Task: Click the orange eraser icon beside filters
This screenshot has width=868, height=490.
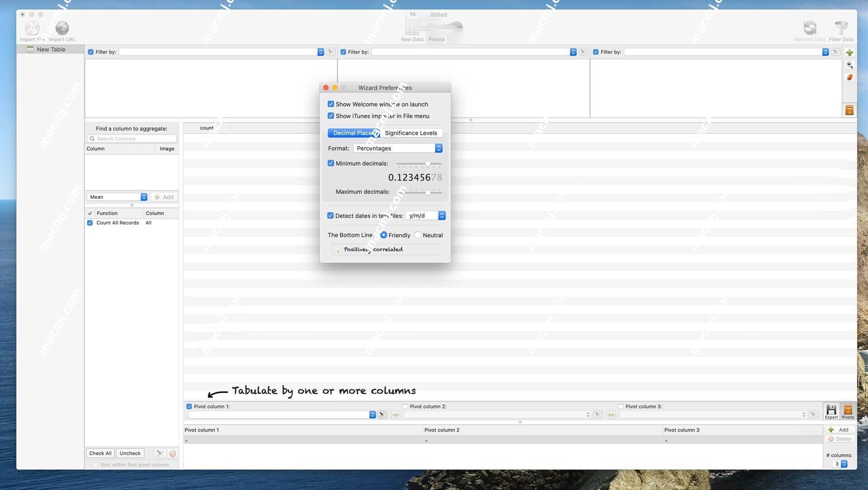Action: click(849, 78)
